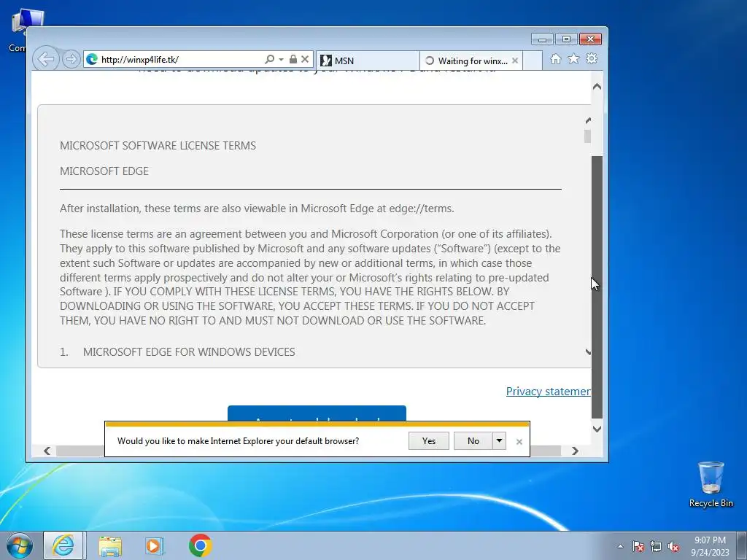This screenshot has width=747, height=560.
Task: Dismiss the default browser notification bar
Action: 519,442
